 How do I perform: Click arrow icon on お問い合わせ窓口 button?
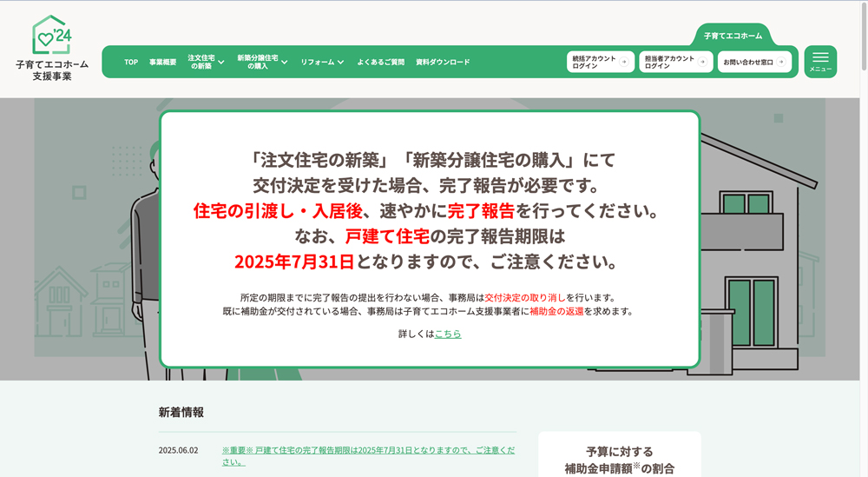click(781, 63)
